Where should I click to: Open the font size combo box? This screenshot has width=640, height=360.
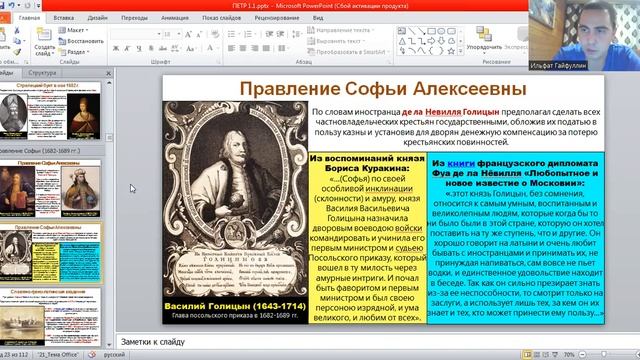(172, 35)
